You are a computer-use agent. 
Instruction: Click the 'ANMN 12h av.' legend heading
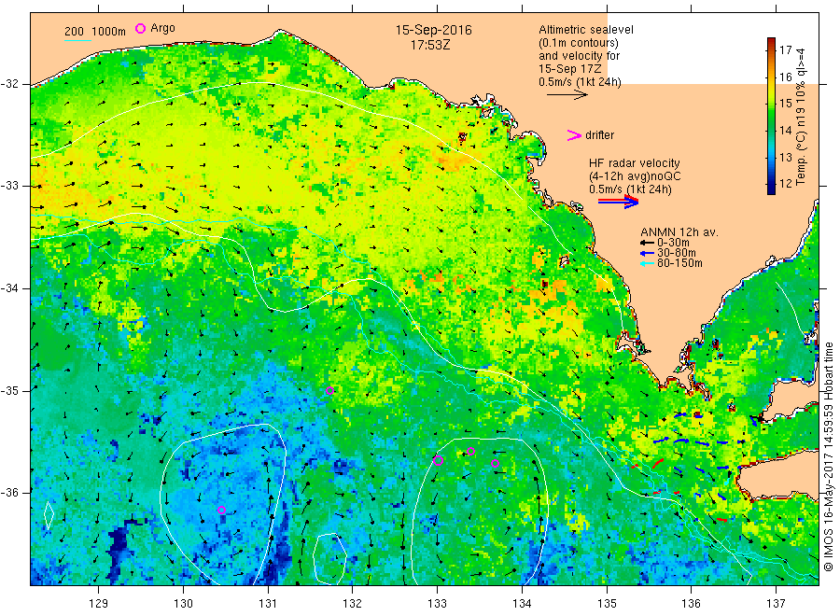679,232
